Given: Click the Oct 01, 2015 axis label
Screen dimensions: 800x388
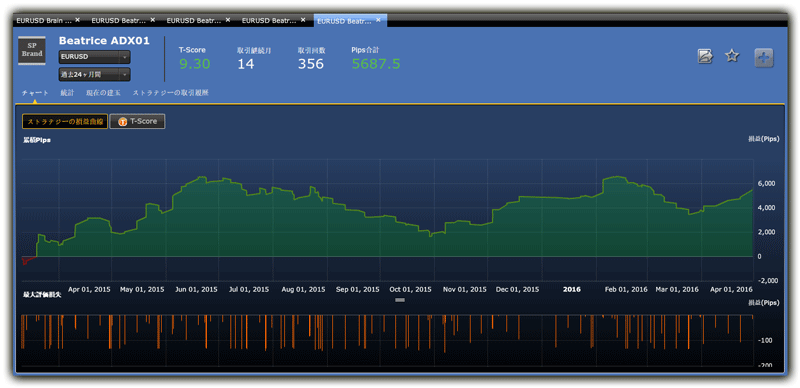Looking at the screenshot, I should point(411,289).
